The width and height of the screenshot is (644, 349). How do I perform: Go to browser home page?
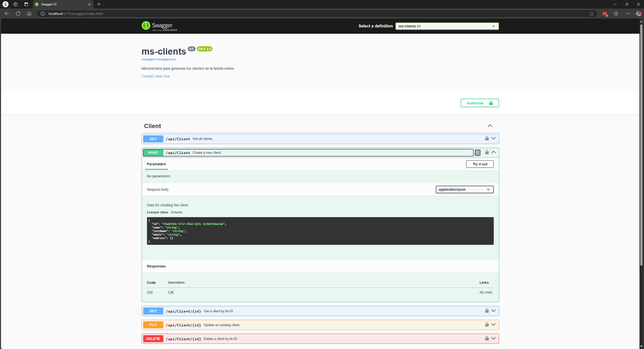click(29, 14)
